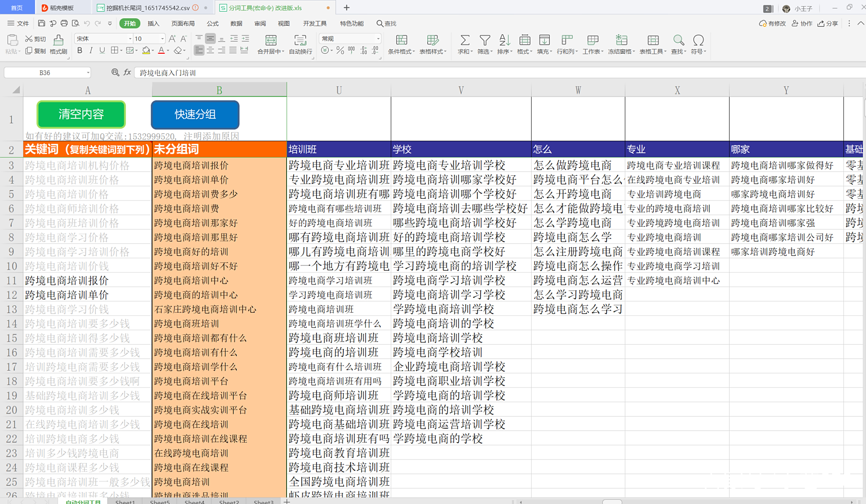Switch to the 公式 ribbon tab

click(x=213, y=23)
